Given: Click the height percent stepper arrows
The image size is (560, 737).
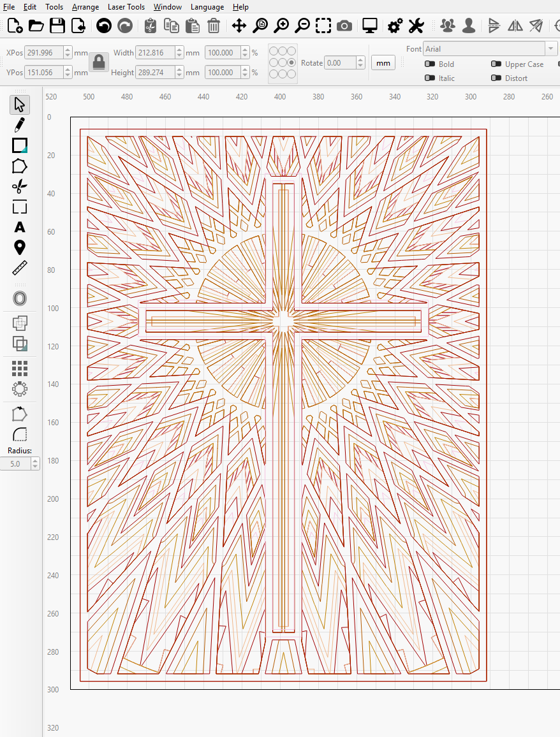Looking at the screenshot, I should pos(245,73).
